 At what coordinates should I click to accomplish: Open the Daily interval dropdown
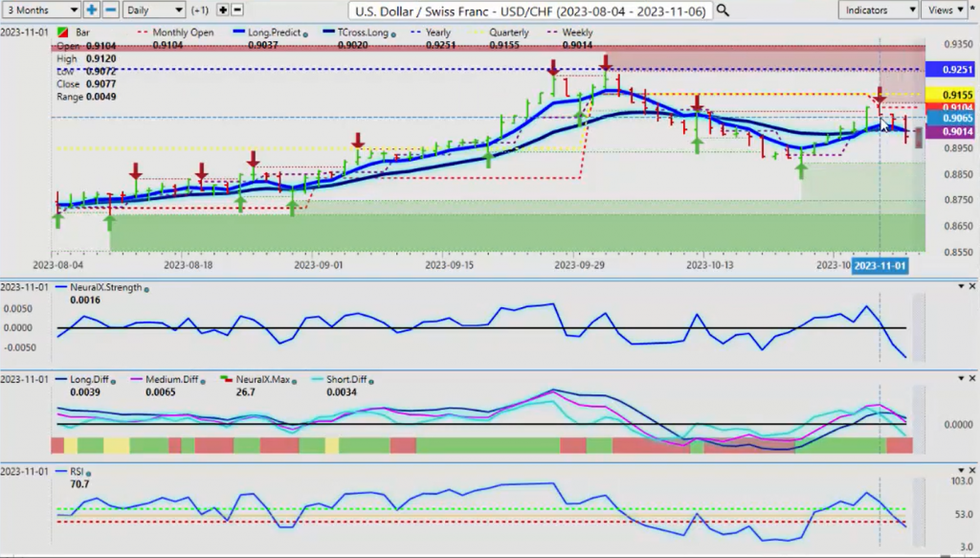point(154,10)
